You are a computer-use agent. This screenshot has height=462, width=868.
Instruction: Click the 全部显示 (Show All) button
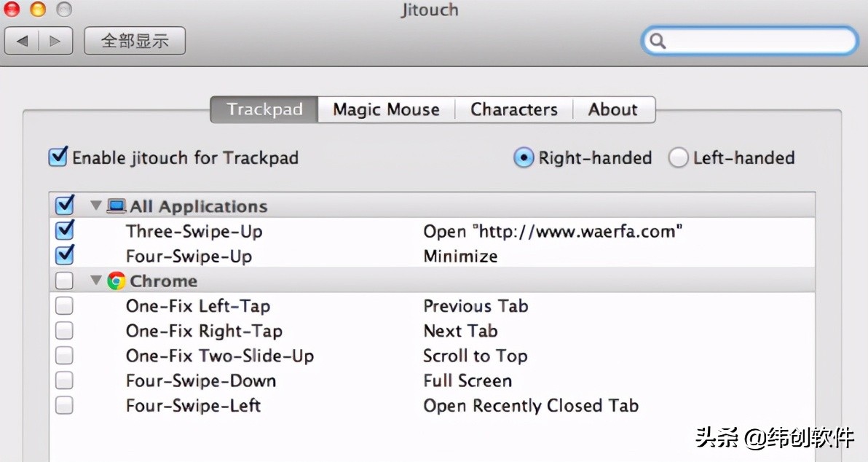coord(135,41)
